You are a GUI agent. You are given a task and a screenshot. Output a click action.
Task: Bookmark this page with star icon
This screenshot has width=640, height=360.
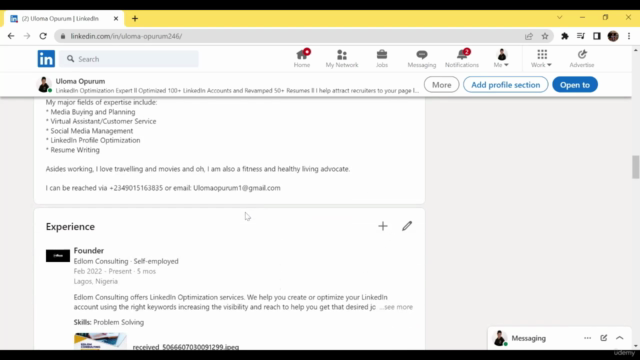click(545, 36)
